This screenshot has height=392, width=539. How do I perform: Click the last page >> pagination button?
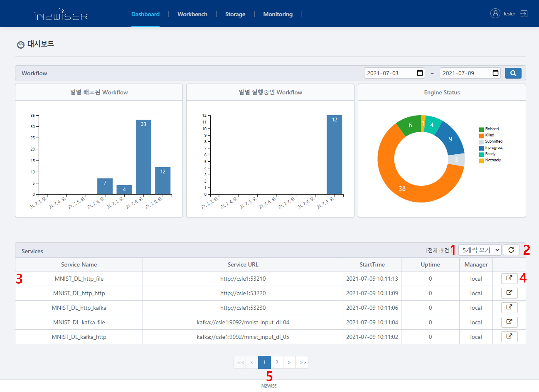point(303,362)
